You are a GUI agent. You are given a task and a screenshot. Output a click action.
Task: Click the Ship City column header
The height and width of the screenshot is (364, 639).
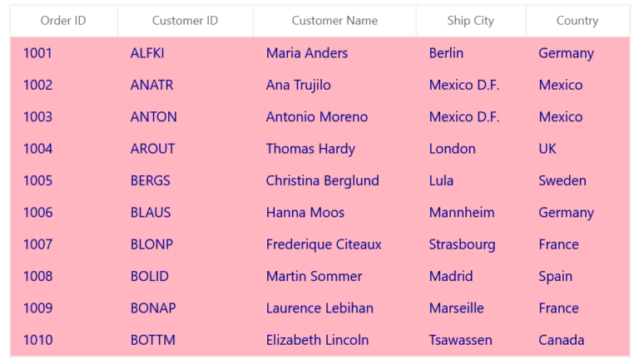point(471,20)
